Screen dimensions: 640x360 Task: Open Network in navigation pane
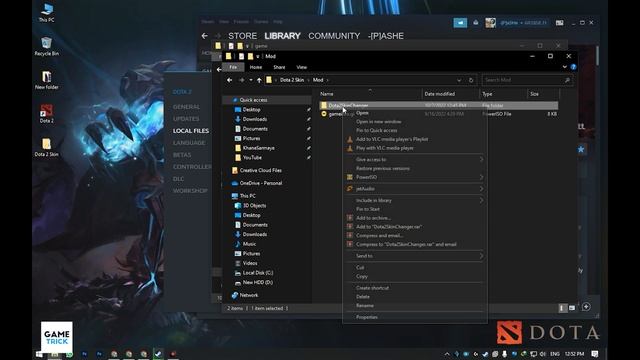coord(249,295)
